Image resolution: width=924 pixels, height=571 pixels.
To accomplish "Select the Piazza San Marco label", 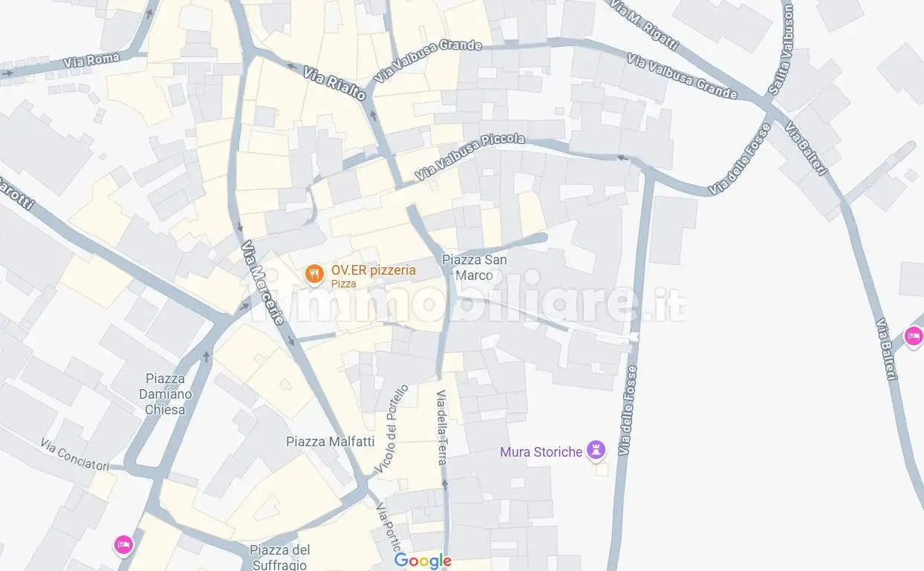I will point(474,267).
